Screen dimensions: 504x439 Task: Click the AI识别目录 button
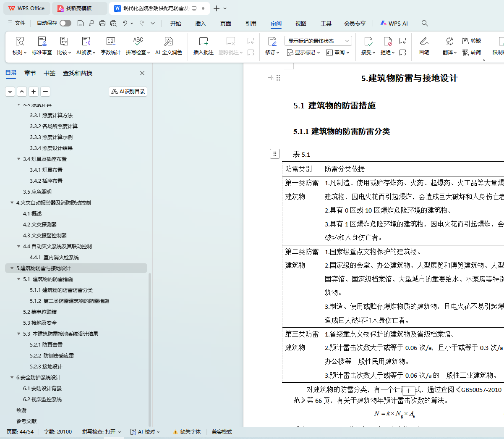tap(128, 91)
